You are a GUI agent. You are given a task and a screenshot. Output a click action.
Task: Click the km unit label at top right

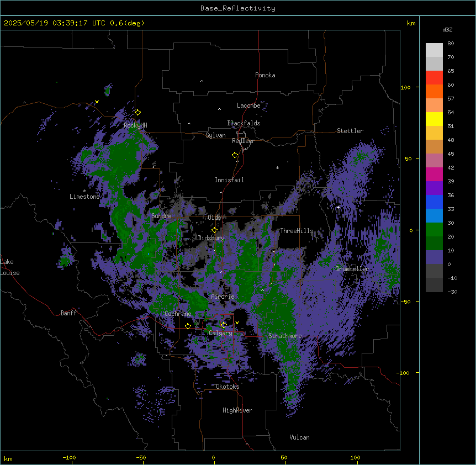point(411,23)
